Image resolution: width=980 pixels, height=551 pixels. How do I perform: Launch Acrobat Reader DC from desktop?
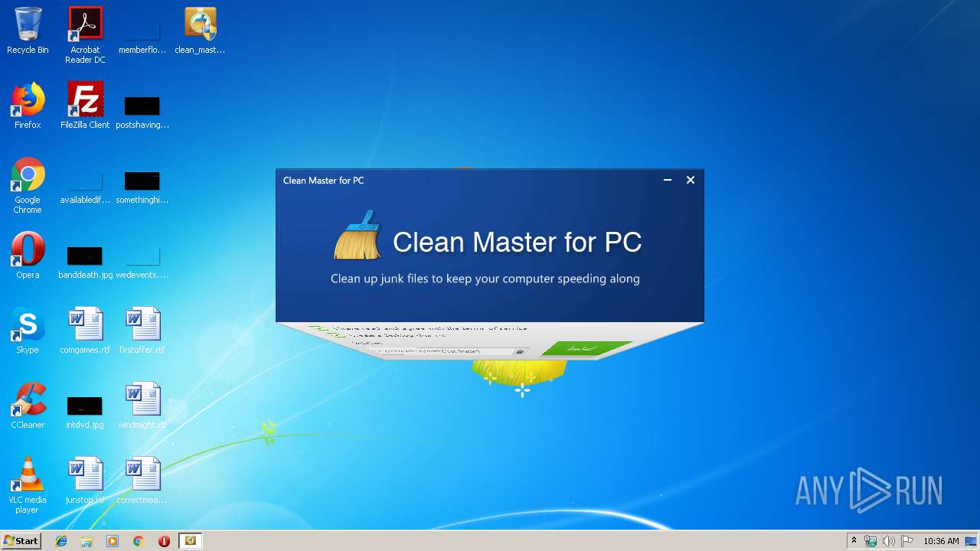85,35
